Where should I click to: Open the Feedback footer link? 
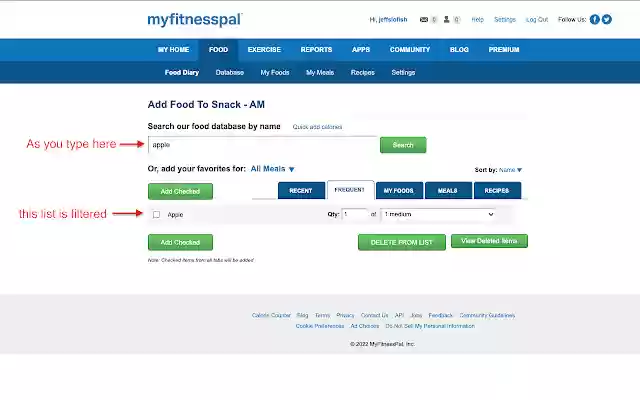pos(440,316)
